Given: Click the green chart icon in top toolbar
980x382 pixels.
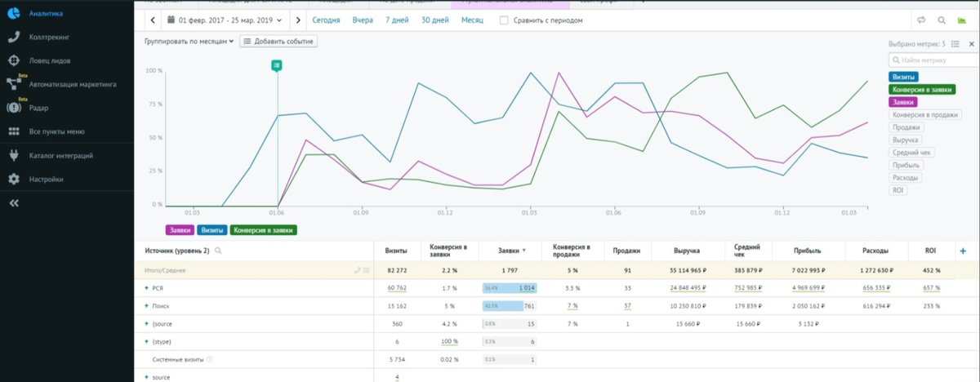Looking at the screenshot, I should coord(961,20).
